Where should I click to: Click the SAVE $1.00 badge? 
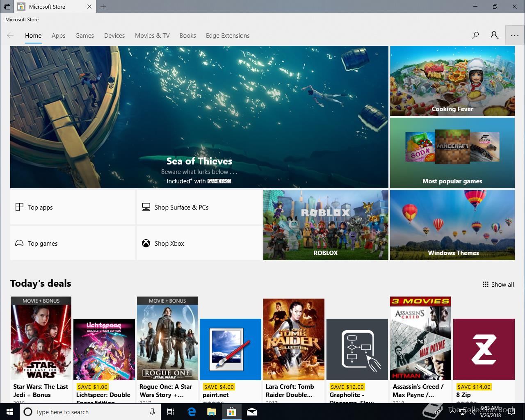[92, 387]
